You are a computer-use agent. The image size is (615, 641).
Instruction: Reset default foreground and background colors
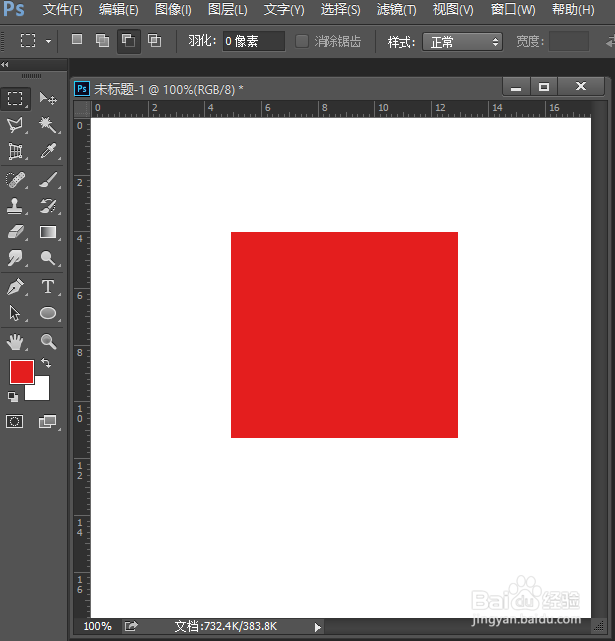tap(13, 397)
